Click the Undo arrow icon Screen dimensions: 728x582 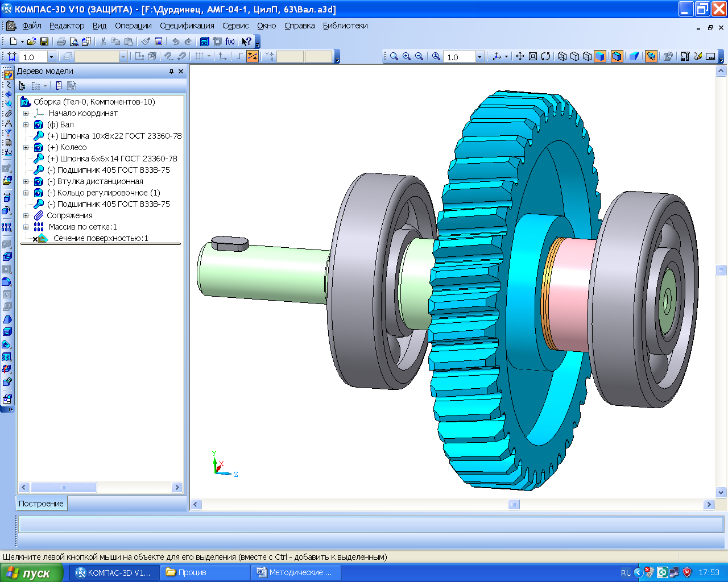175,41
